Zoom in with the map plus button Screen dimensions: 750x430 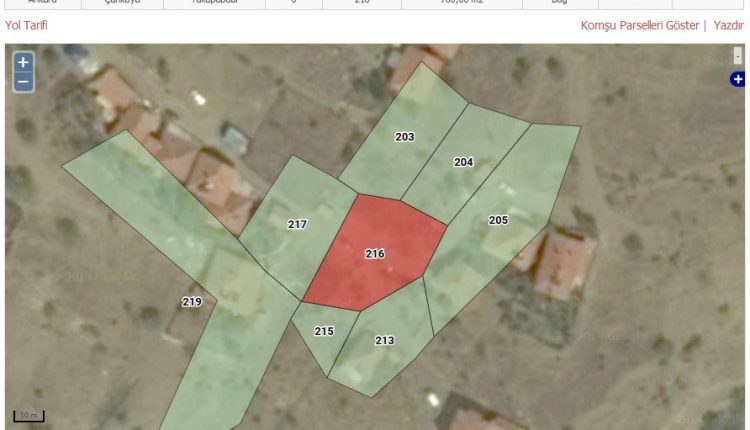[x=23, y=62]
